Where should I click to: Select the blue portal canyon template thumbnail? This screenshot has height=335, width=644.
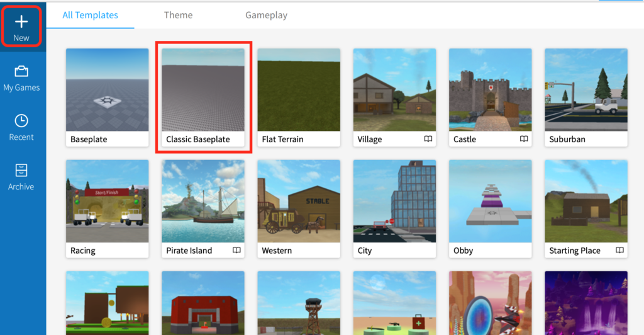click(491, 303)
